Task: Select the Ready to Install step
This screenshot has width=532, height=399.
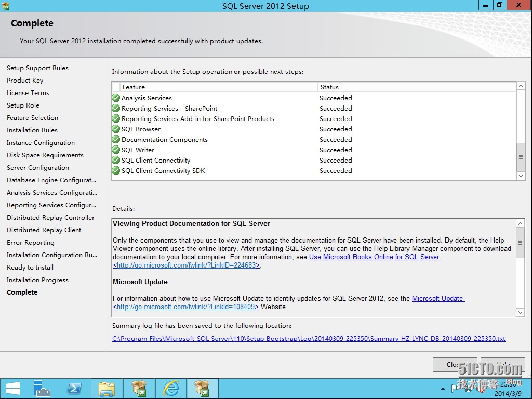Action: coord(30,268)
